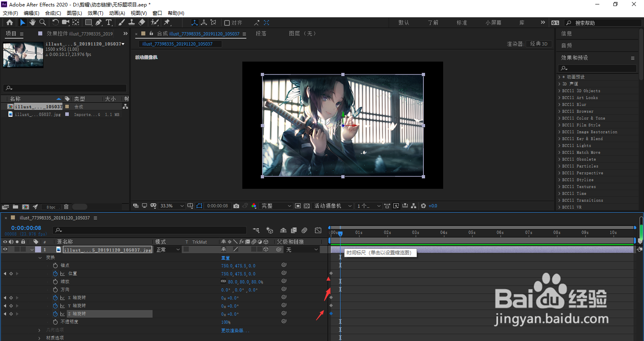Viewport: 644px width, 341px height.
Task: Create a new folder in Project panel
Action: coord(15,207)
